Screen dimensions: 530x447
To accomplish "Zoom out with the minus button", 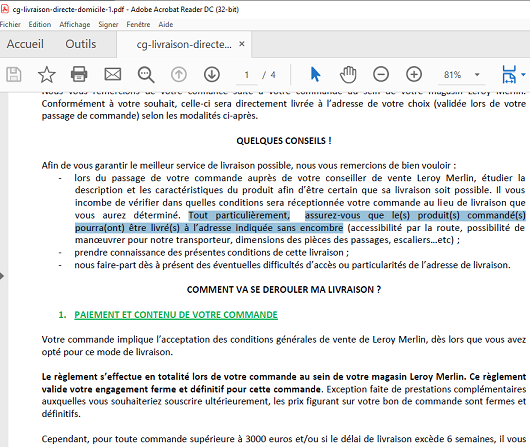I will [x=381, y=74].
